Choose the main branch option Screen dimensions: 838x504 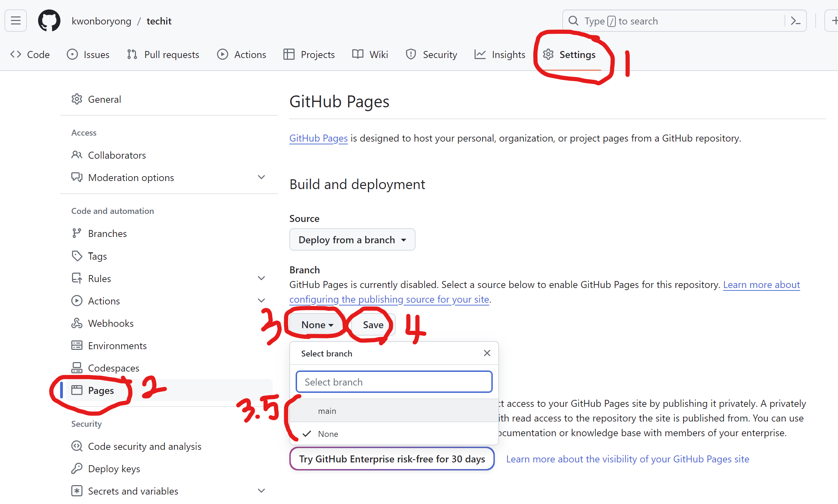point(394,411)
